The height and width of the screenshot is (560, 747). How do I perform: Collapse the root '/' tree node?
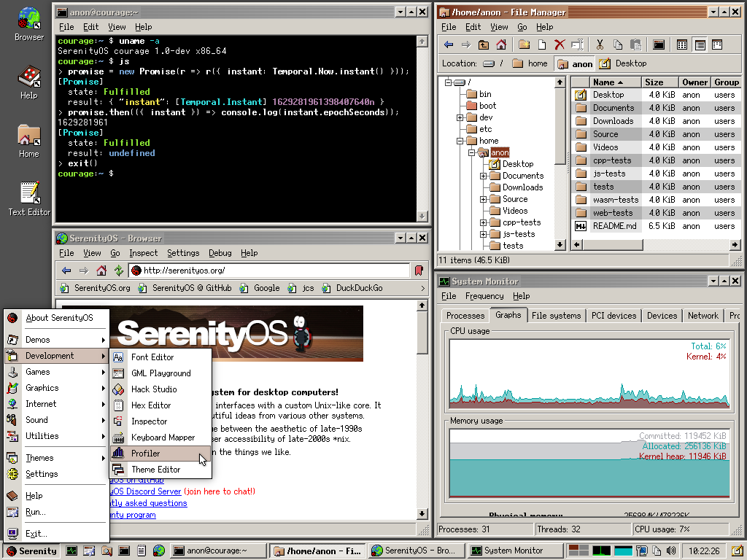[449, 82]
